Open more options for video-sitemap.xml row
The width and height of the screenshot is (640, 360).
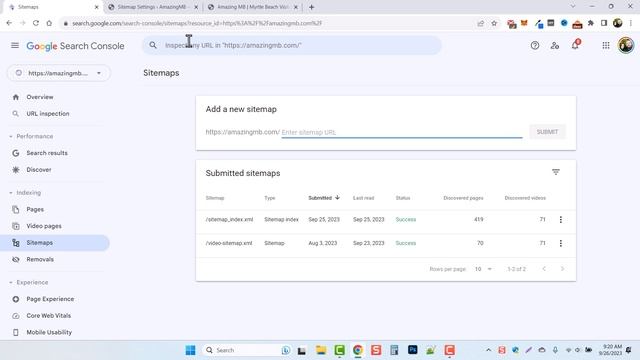[561, 243]
